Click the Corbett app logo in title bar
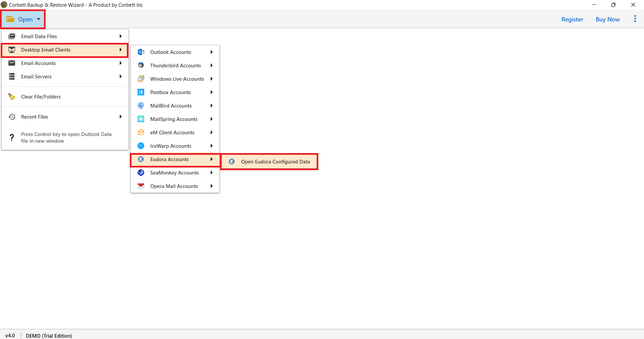Image resolution: width=644 pixels, height=339 pixels. coord(4,5)
